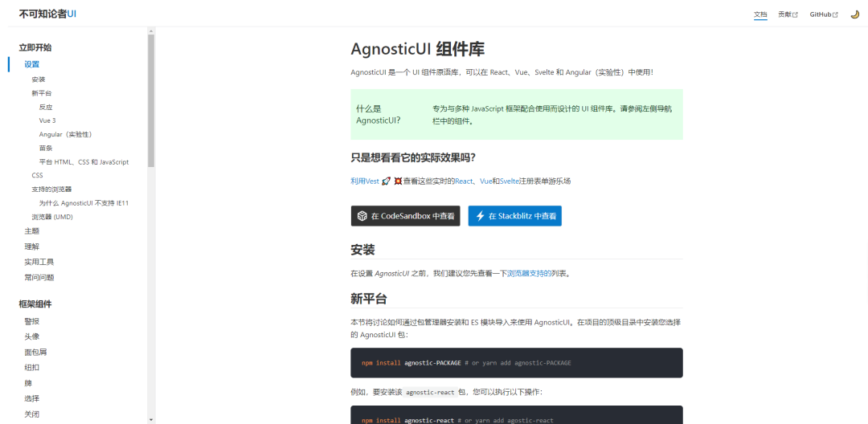Open the 实用工具 page in the sidebar

point(39,262)
